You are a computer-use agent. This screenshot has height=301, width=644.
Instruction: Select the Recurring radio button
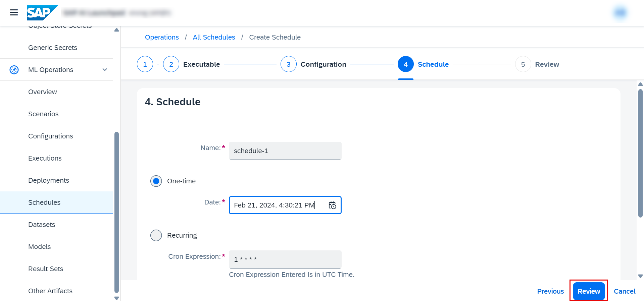point(156,235)
